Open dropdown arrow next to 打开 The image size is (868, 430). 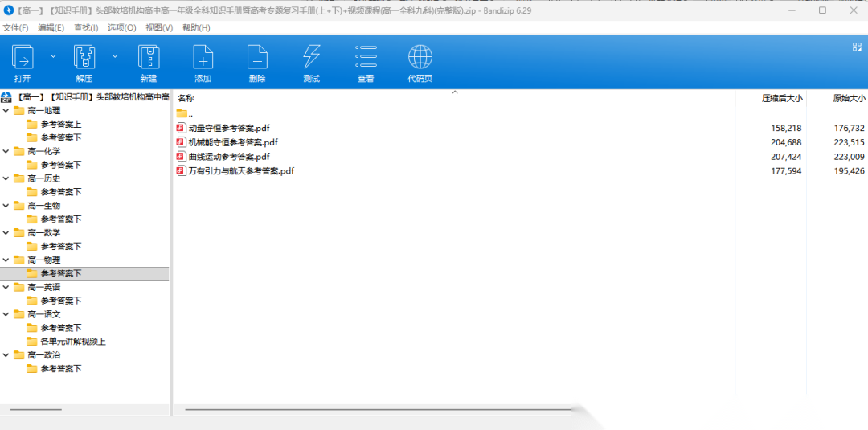coord(53,56)
